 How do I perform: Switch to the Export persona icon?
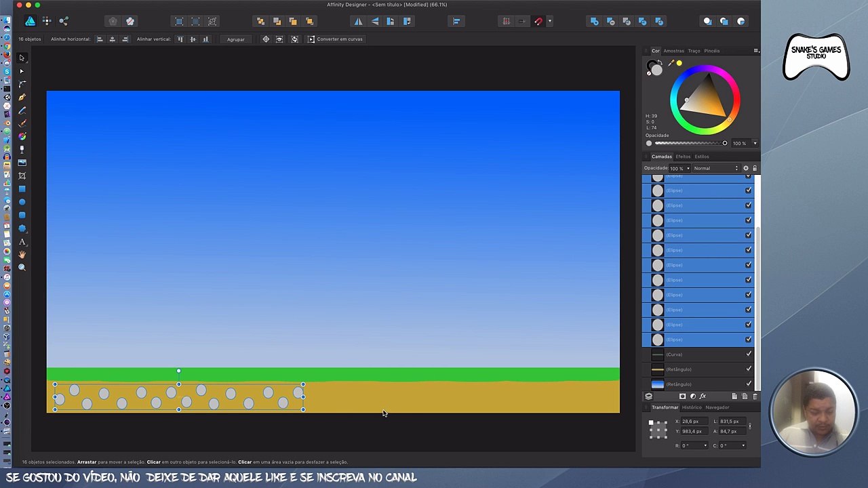pyautogui.click(x=64, y=22)
